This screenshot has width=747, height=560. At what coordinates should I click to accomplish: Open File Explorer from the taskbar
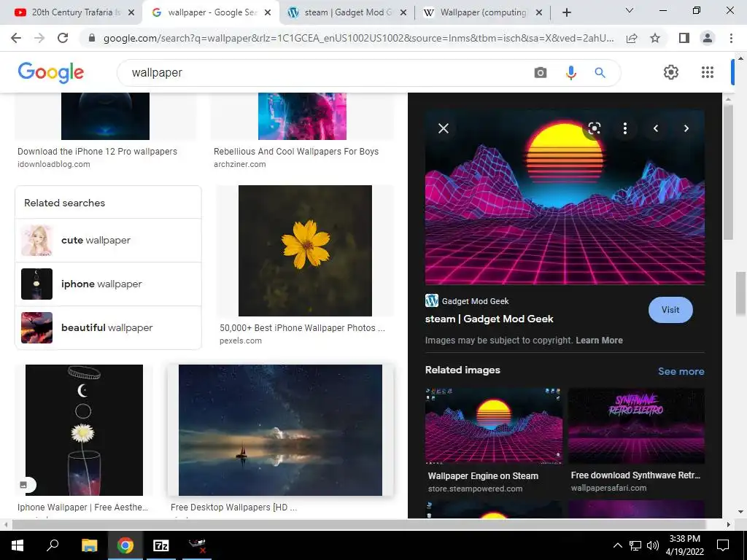tap(89, 545)
